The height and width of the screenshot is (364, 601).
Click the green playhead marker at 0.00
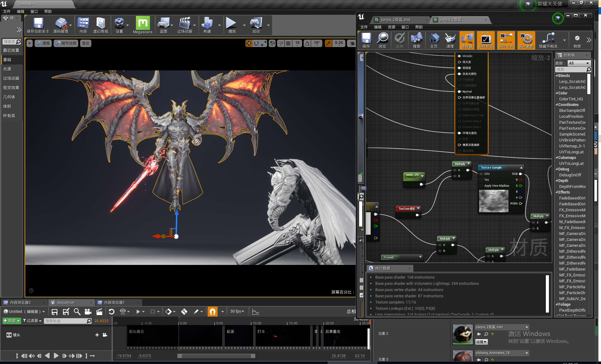pyautogui.click(x=179, y=318)
